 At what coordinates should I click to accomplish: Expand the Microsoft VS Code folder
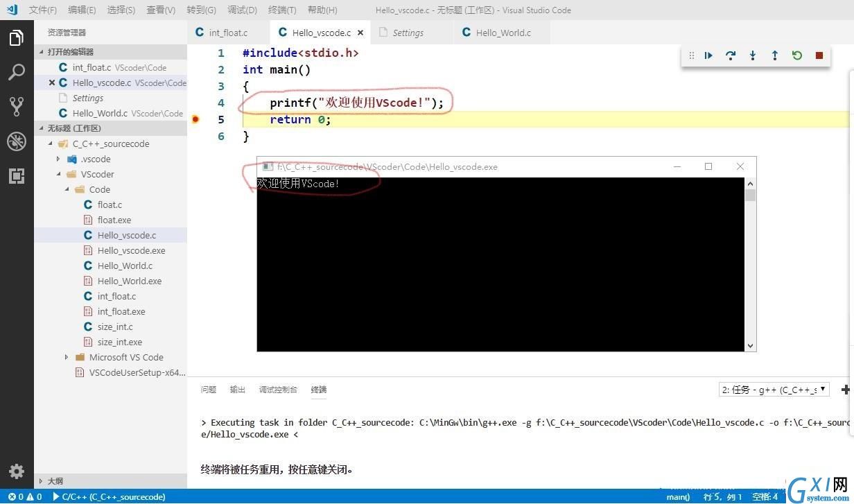pos(67,357)
